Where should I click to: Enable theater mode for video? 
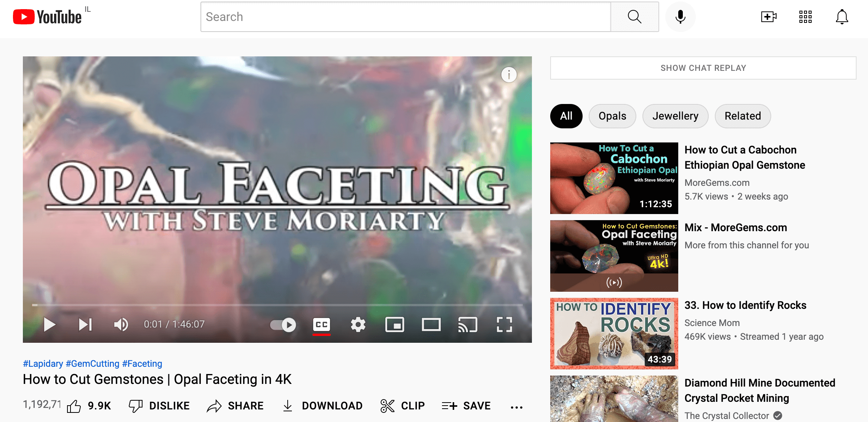pyautogui.click(x=431, y=324)
